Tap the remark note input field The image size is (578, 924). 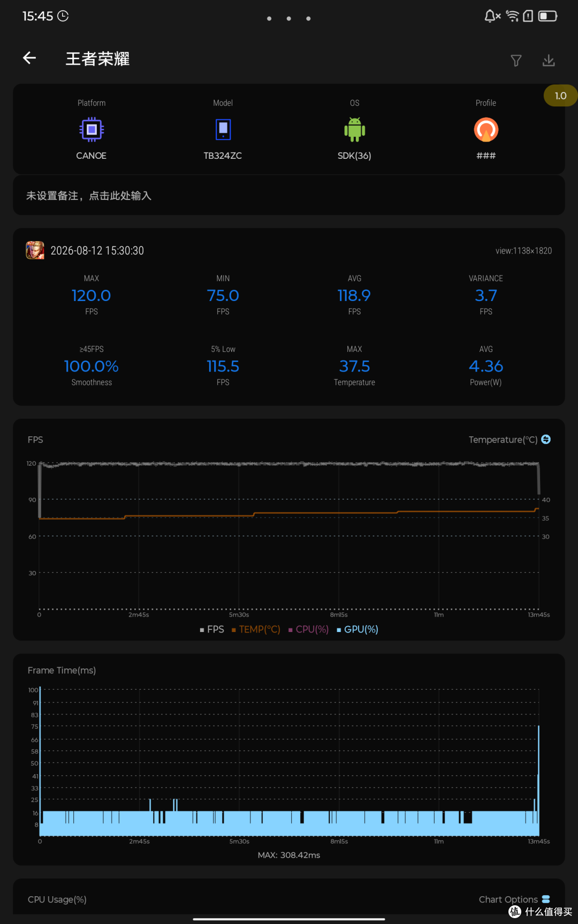click(289, 196)
